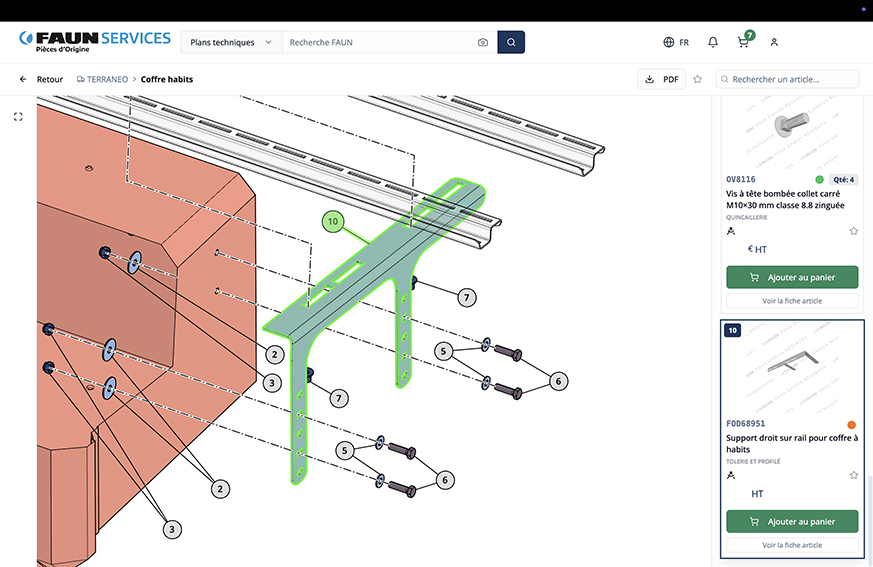Screen dimensions: 873x567
Task: Star the F0D68951 support as favorite
Action: coord(853,476)
